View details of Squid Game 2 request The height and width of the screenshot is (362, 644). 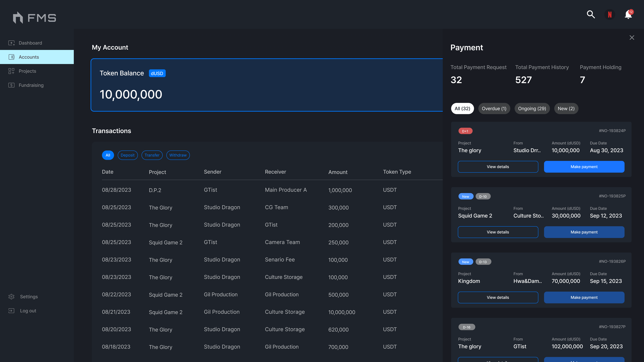(x=498, y=232)
